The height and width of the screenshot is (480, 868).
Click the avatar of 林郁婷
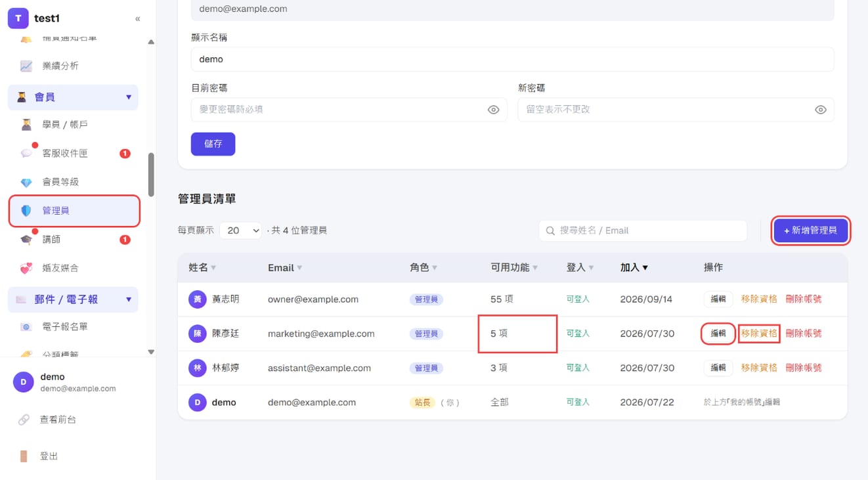198,368
